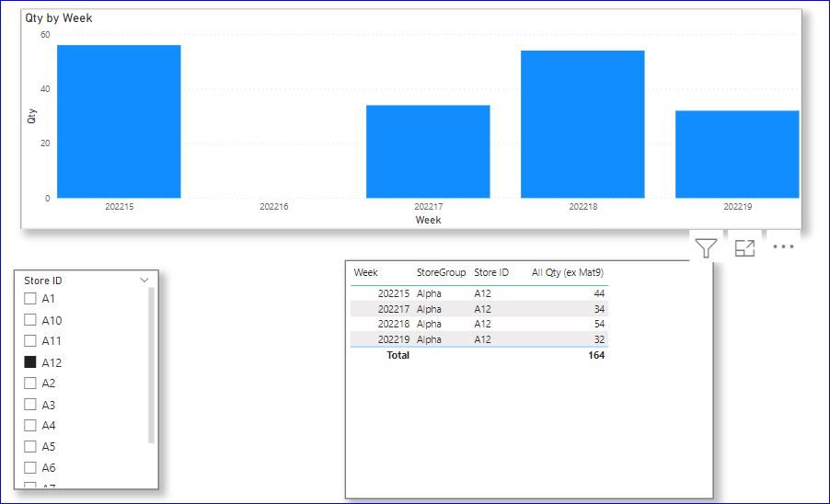Viewport: 830px width, 504px height.
Task: Uncheck the A12 store checkbox
Action: click(30, 361)
